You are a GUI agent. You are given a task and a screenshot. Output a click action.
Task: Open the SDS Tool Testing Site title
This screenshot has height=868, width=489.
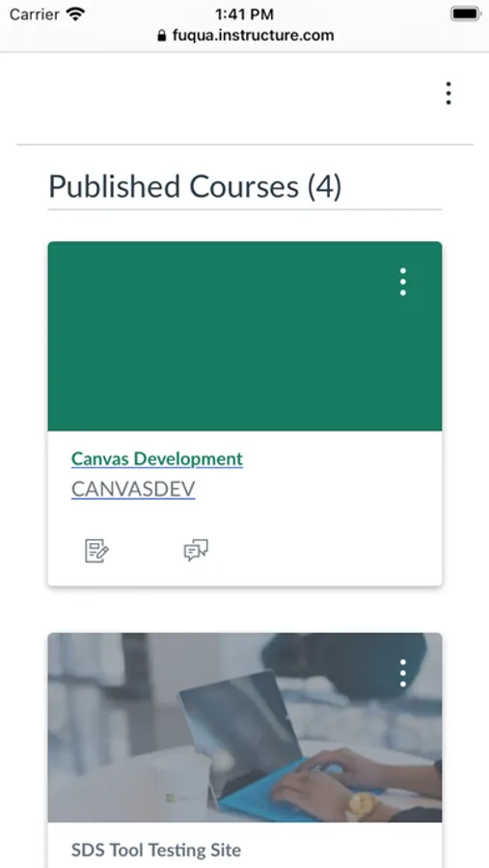tap(156, 850)
